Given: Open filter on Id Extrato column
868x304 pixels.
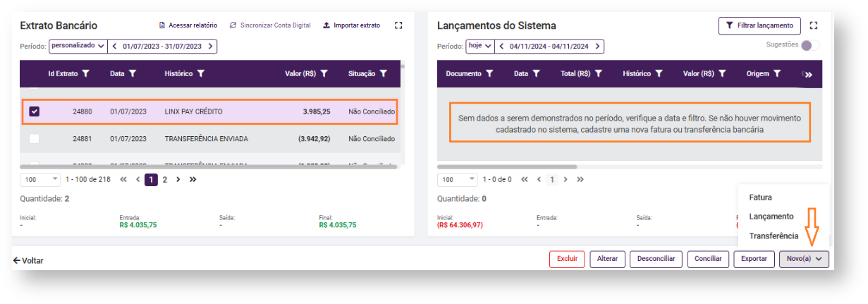Looking at the screenshot, I should (86, 73).
